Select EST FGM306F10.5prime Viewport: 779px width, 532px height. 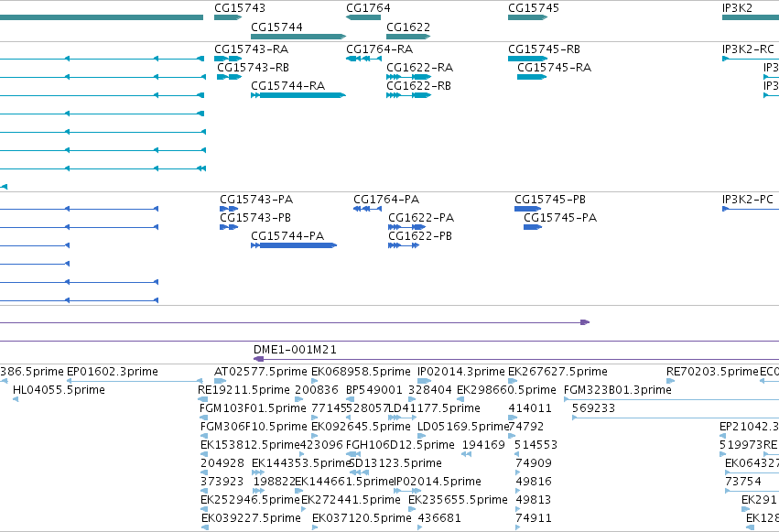(x=204, y=436)
